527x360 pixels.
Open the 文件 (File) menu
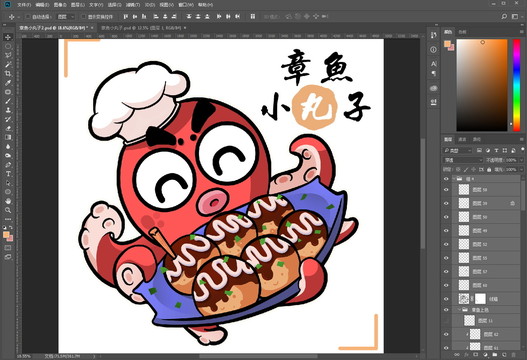(24, 5)
